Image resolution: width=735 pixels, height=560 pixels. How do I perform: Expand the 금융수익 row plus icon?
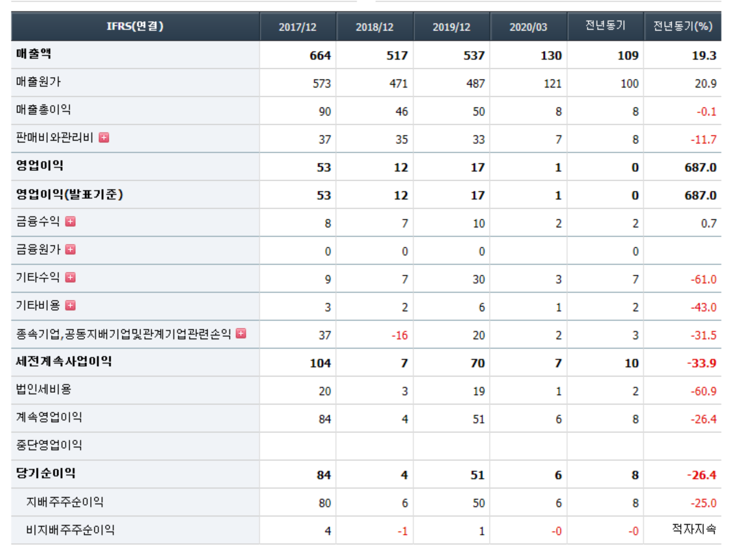(x=70, y=221)
